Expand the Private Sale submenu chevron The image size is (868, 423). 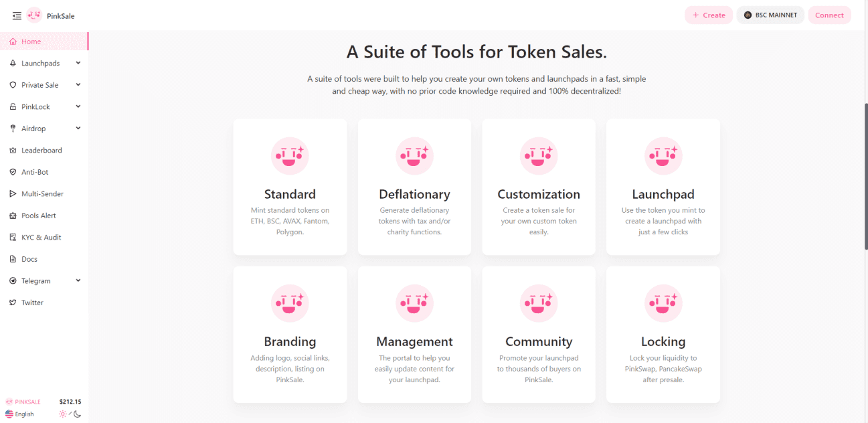click(78, 85)
